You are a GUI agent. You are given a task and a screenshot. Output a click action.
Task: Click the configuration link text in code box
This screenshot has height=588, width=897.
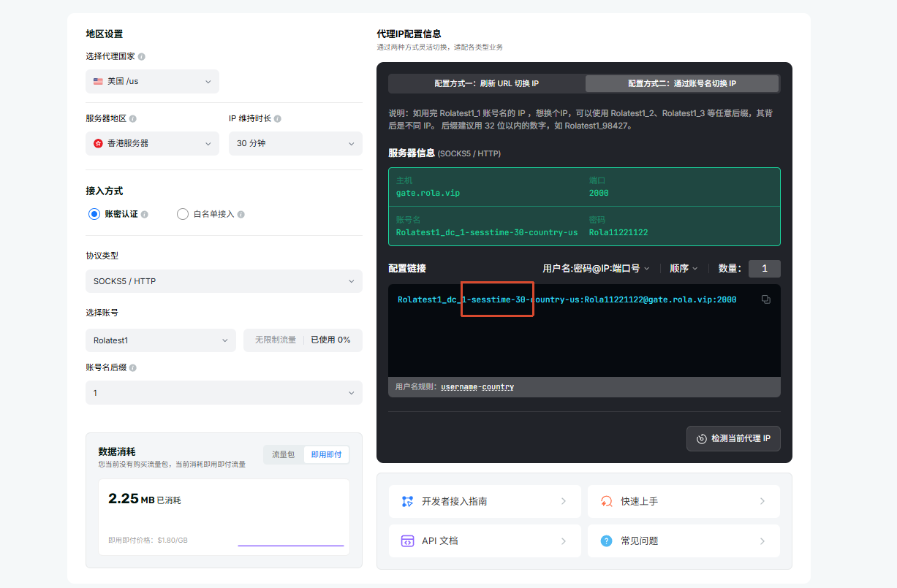click(567, 299)
